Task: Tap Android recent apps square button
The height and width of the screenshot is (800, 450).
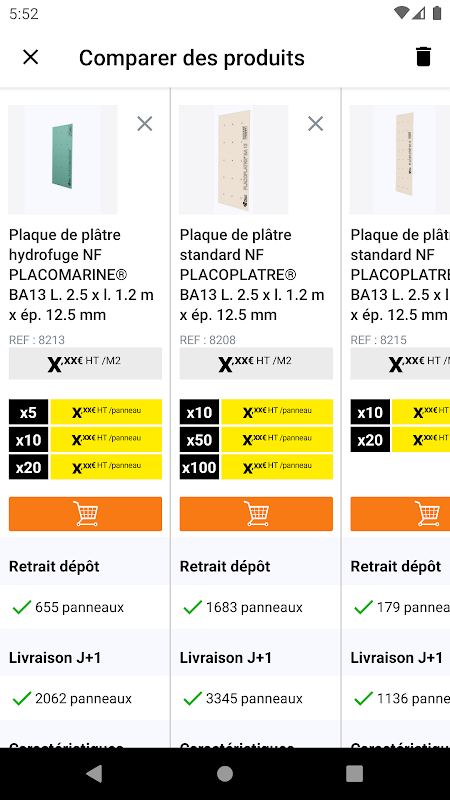Action: click(355, 773)
